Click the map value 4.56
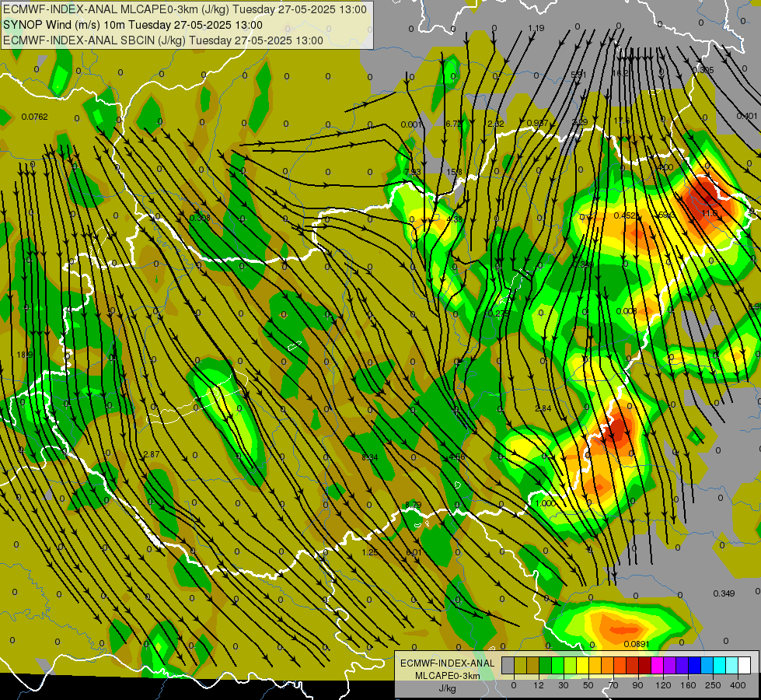 pos(457,457)
